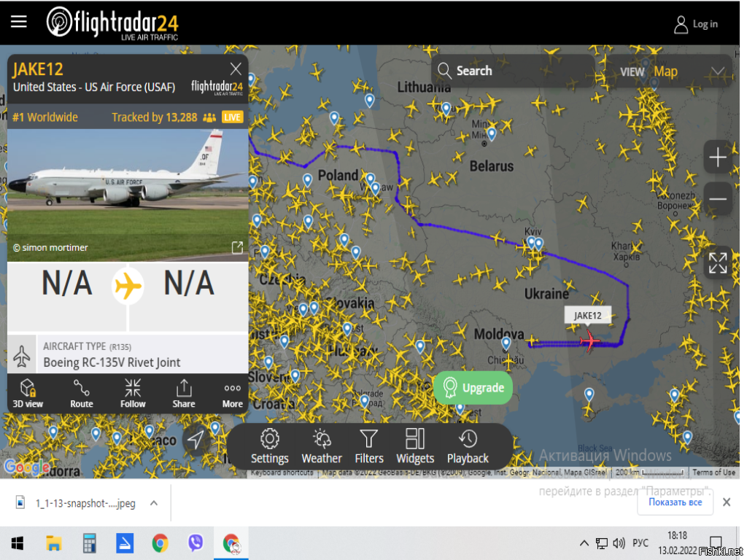Open File Explorer from taskbar
The height and width of the screenshot is (560, 747).
54,543
